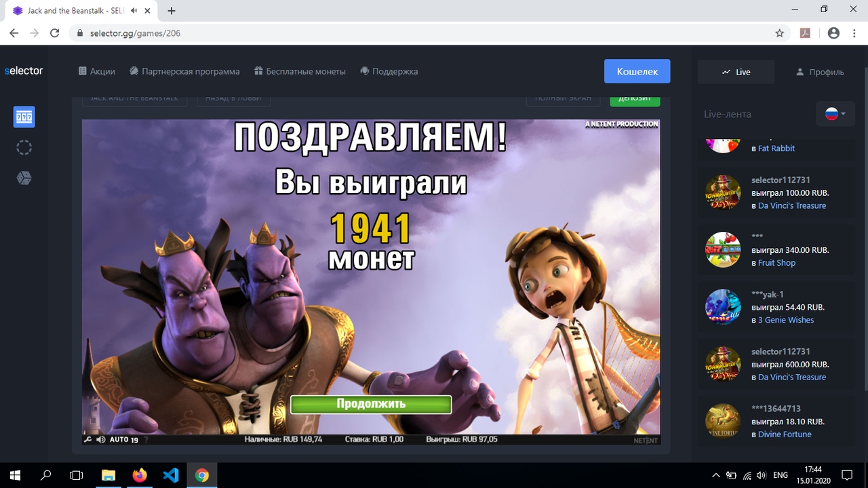Open Fruit Shop game link
The width and height of the screenshot is (868, 488).
776,263
